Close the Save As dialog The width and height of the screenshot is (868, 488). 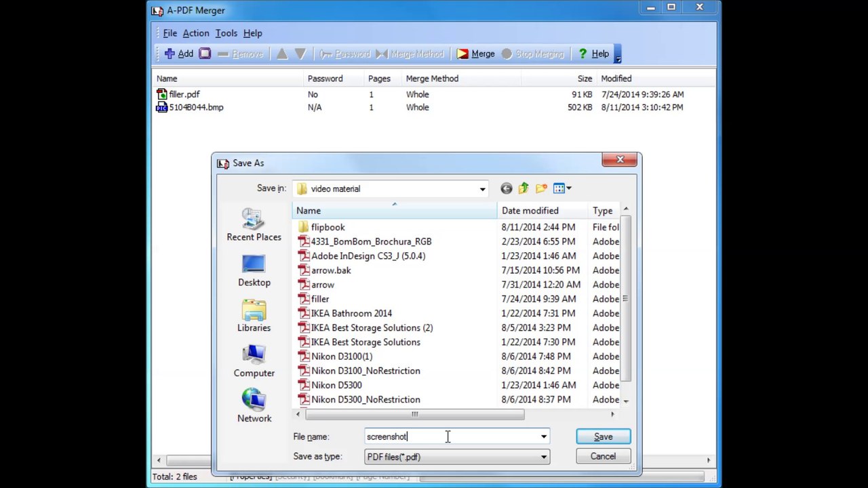(x=620, y=160)
